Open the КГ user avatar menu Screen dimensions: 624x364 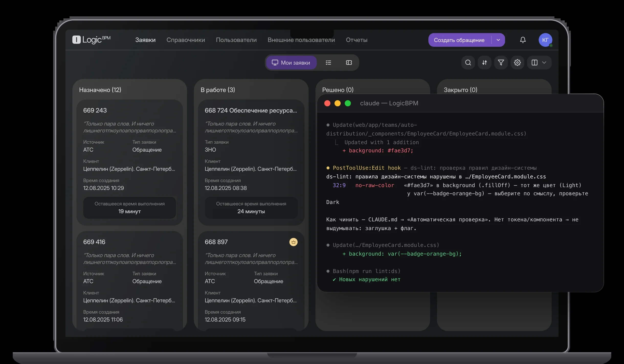pyautogui.click(x=545, y=40)
